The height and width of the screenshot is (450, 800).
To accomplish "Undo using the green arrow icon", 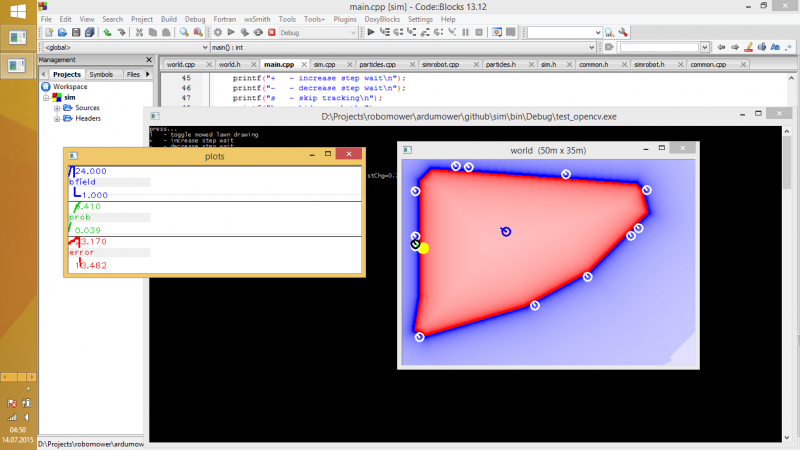I will [x=108, y=33].
